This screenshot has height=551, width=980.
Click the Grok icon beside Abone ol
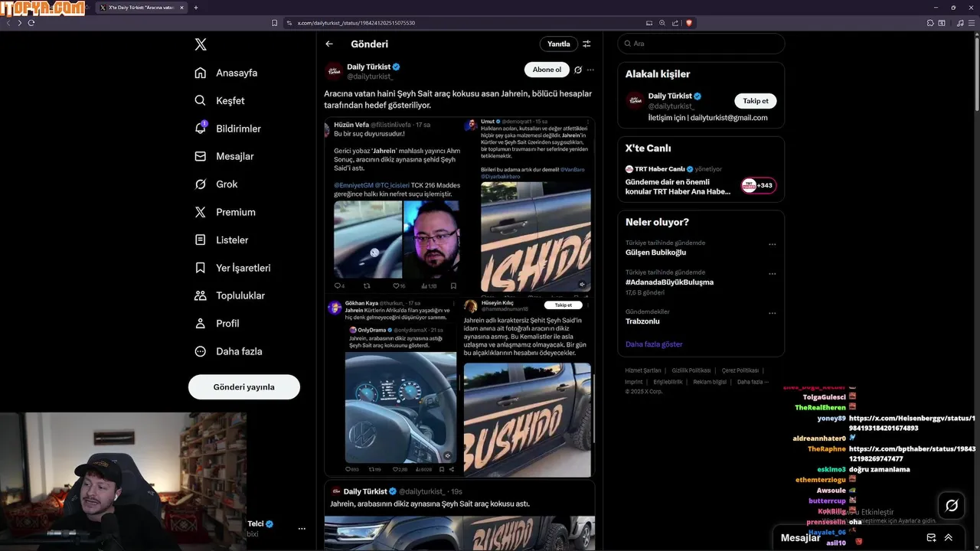point(578,70)
